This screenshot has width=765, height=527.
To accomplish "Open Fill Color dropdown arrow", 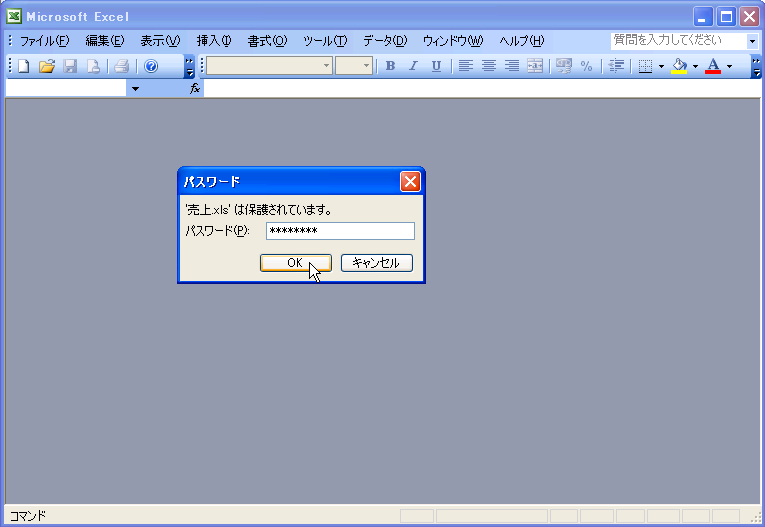I will click(x=695, y=66).
